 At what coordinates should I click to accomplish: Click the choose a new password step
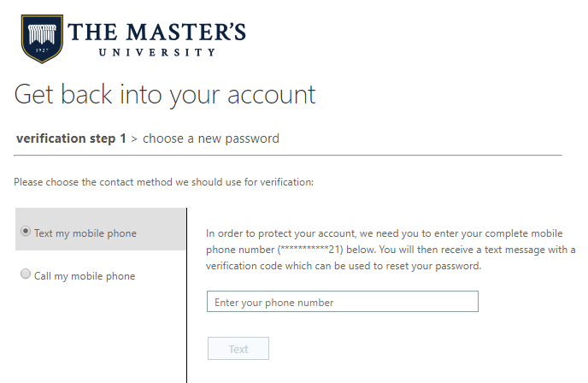coord(211,138)
